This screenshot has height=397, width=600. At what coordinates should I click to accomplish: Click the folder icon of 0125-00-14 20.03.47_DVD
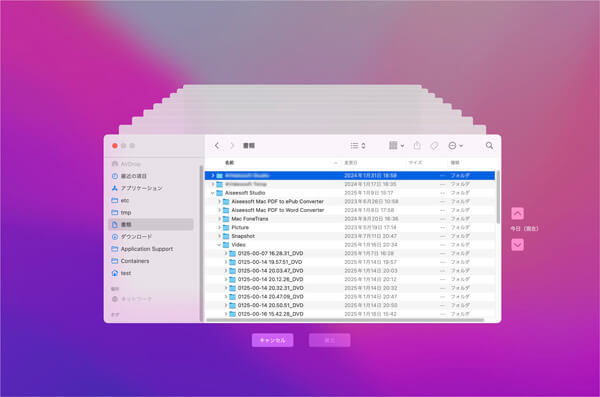point(232,271)
